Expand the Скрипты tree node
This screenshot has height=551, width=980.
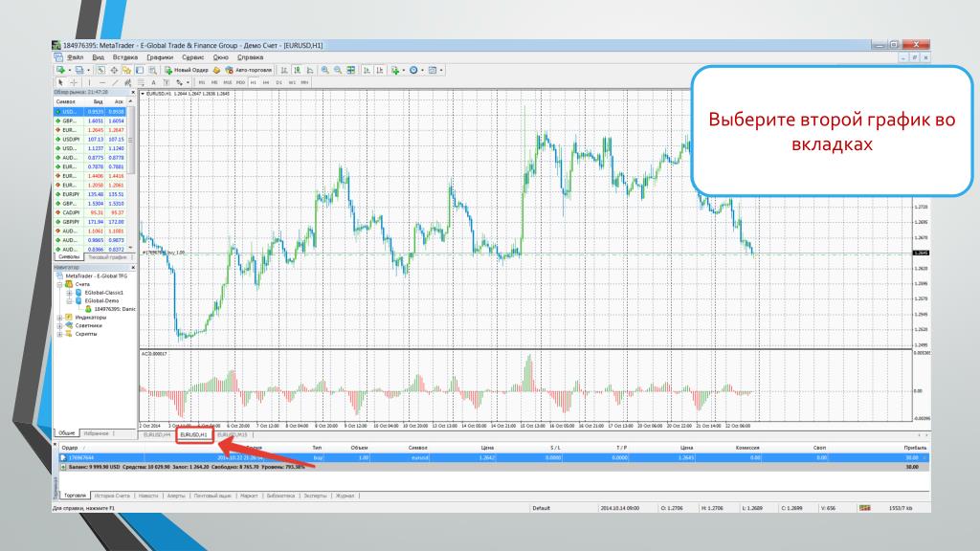click(60, 334)
